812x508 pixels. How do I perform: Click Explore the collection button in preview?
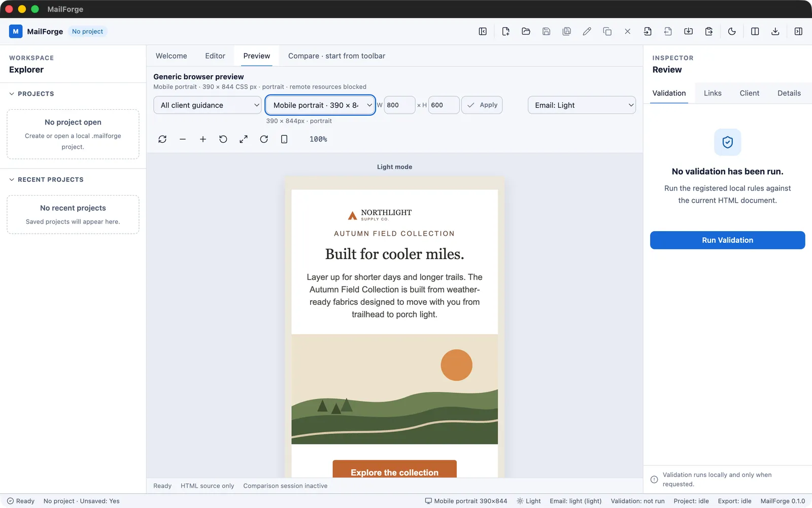point(394,469)
